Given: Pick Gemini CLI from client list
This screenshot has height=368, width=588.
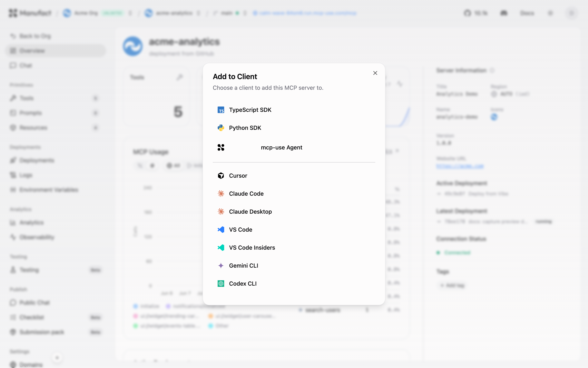Looking at the screenshot, I should (x=294, y=266).
